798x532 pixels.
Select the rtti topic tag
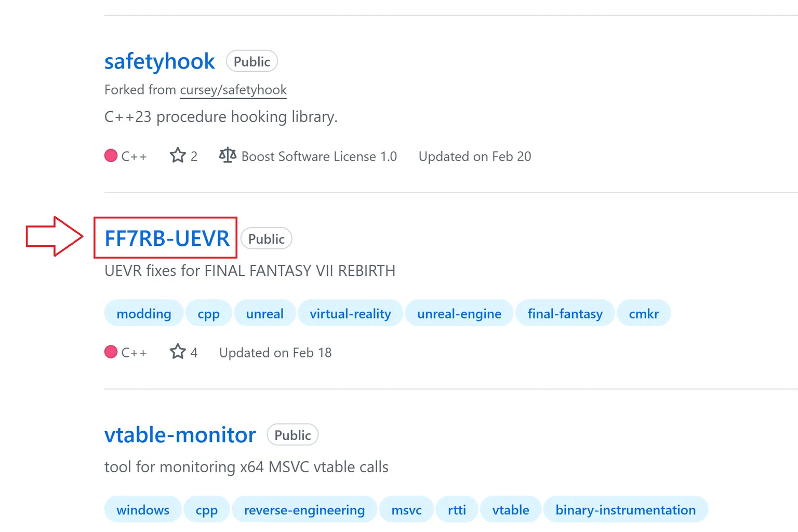(x=457, y=510)
